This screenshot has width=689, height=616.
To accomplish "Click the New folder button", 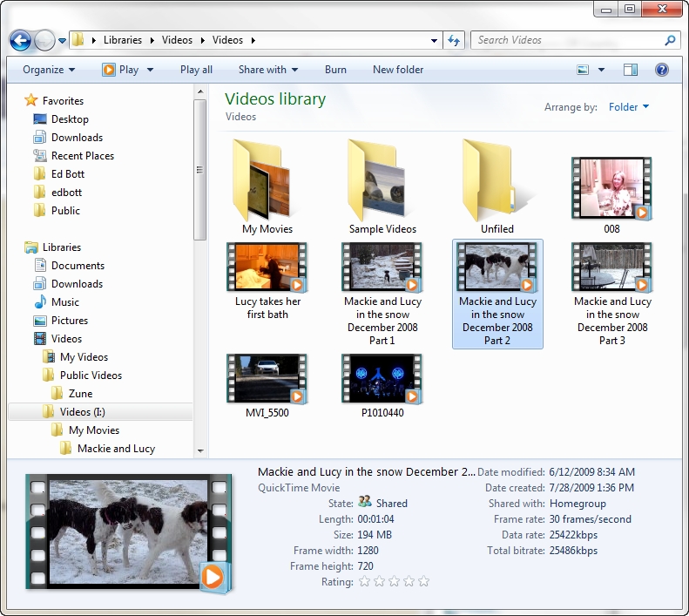I will coord(398,70).
